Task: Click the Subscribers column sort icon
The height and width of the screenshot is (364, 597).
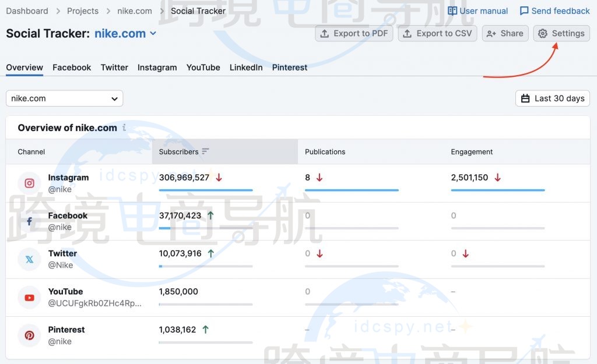Action: click(205, 151)
